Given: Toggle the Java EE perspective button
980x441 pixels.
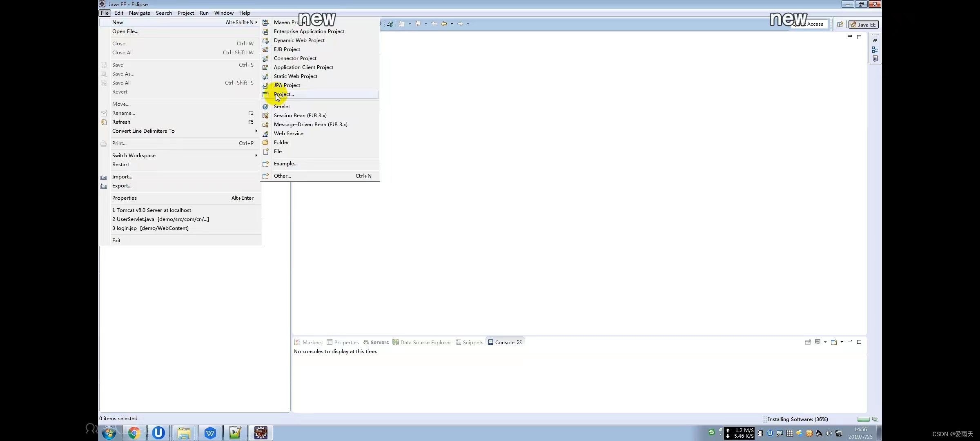Looking at the screenshot, I should tap(864, 24).
